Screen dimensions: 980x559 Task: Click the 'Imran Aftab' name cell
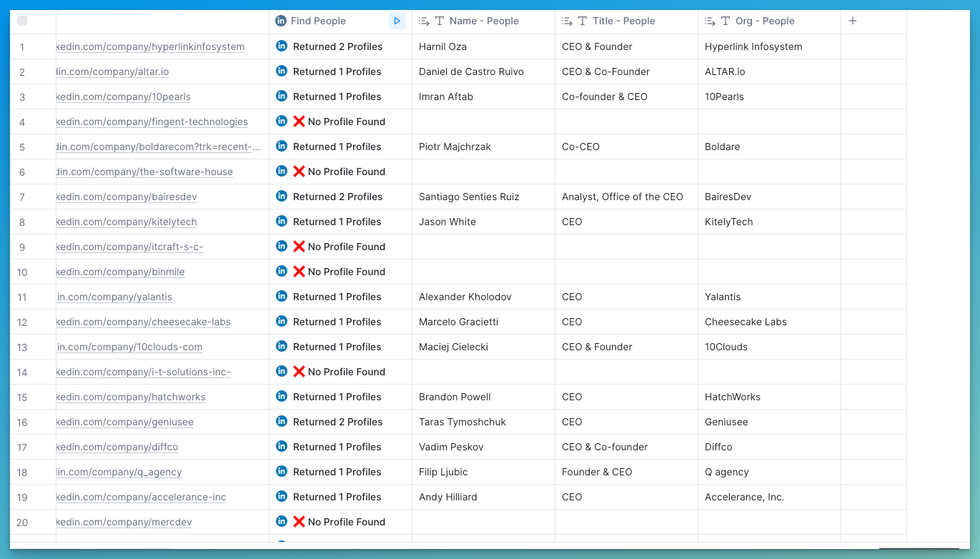(x=484, y=97)
